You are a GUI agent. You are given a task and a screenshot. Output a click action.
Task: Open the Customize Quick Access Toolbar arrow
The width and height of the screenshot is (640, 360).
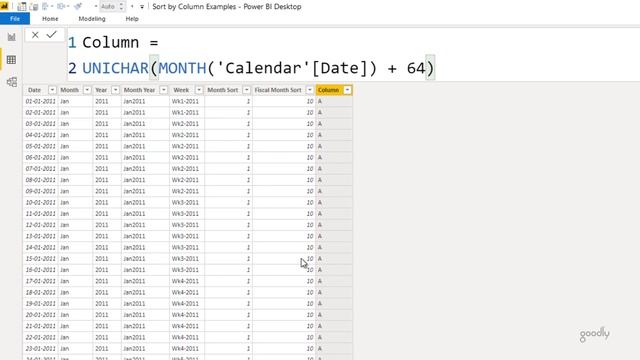click(x=142, y=7)
